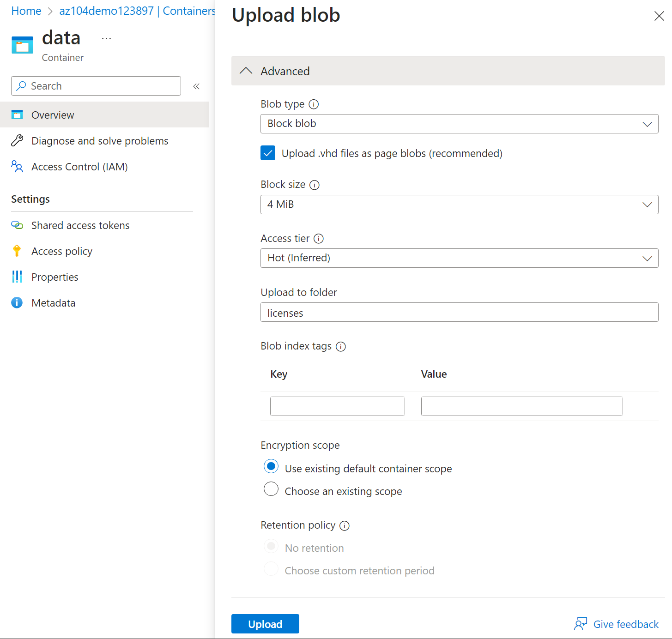Image resolution: width=672 pixels, height=639 pixels.
Task: Open the Blob type dropdown
Action: (x=459, y=124)
